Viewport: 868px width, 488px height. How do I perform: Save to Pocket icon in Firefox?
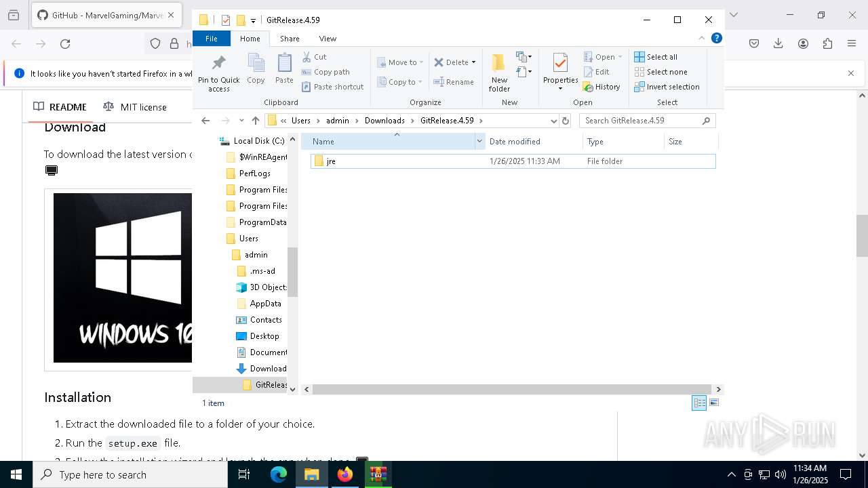coord(754,43)
